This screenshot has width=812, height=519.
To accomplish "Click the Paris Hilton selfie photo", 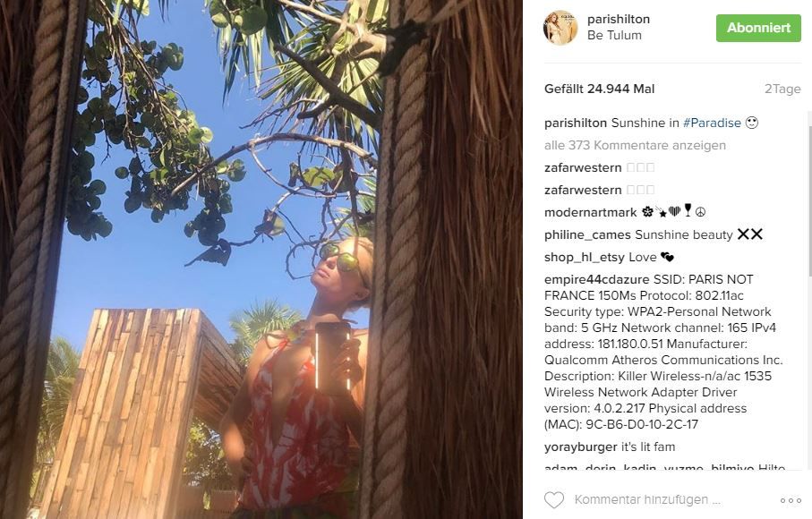I will click(x=261, y=259).
